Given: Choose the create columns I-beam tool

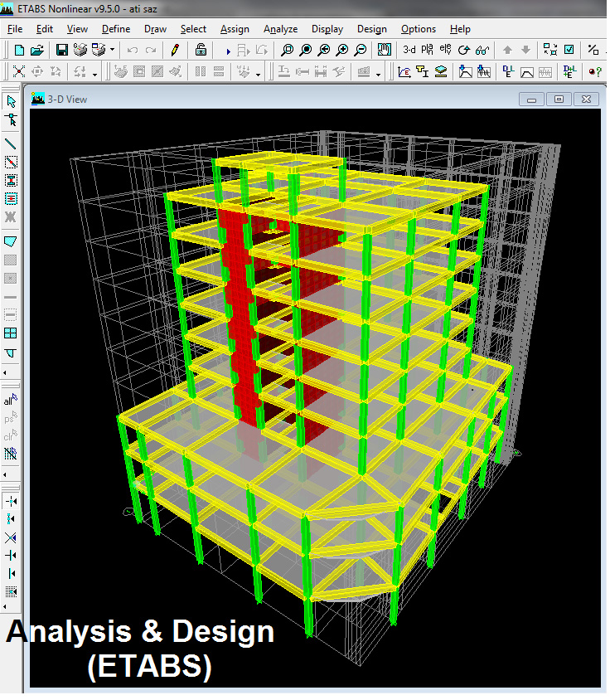Looking at the screenshot, I should tap(11, 180).
